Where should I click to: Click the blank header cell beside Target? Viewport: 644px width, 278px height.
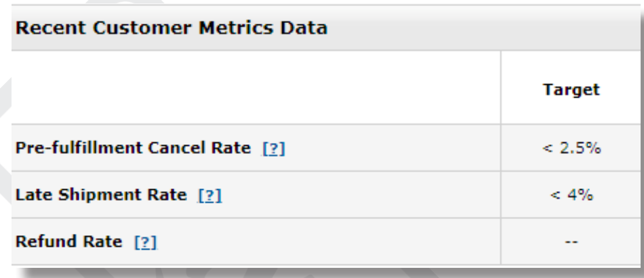tap(256, 87)
